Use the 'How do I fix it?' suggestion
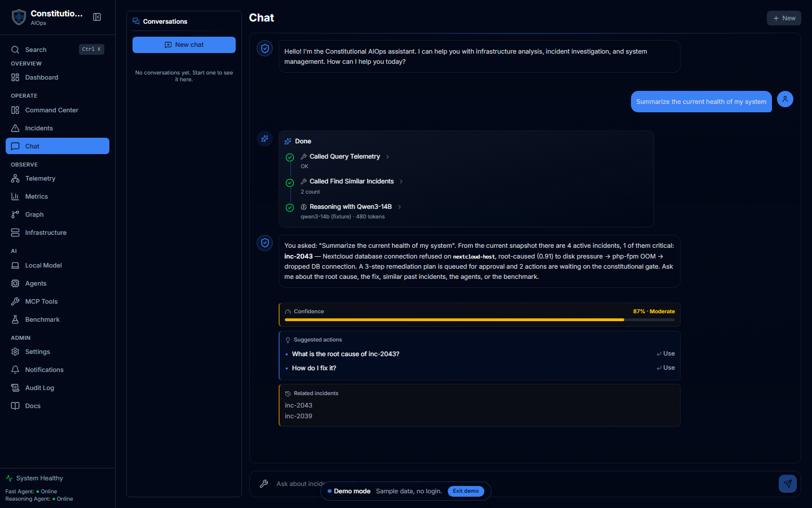 666,368
